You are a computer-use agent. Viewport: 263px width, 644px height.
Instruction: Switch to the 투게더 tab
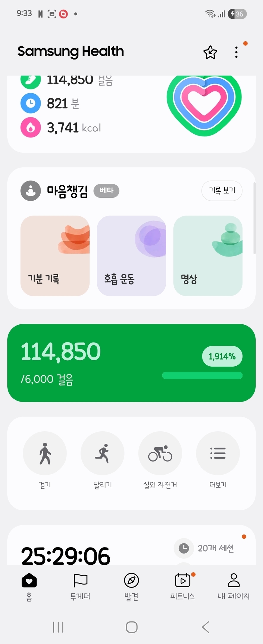[x=80, y=587]
